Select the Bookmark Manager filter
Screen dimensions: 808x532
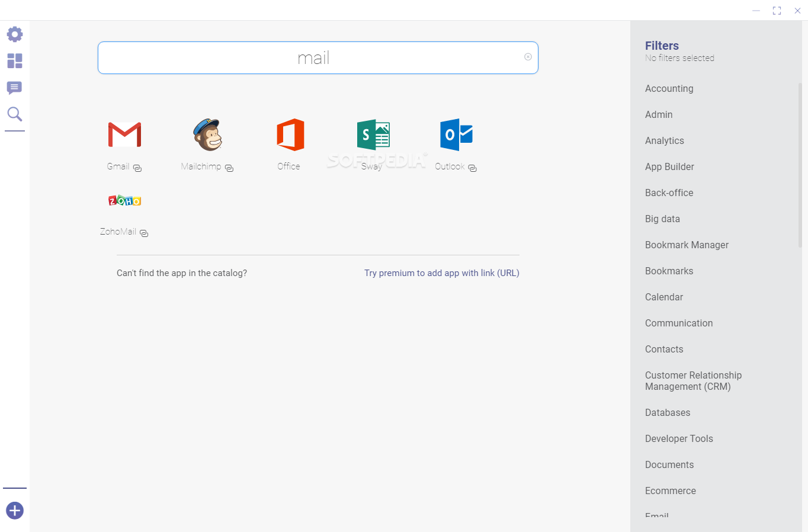(x=687, y=245)
